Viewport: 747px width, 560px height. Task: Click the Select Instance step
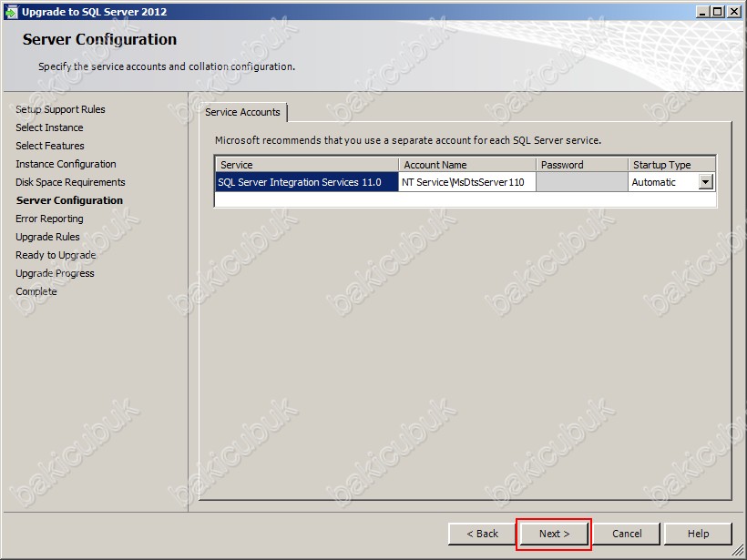point(49,127)
